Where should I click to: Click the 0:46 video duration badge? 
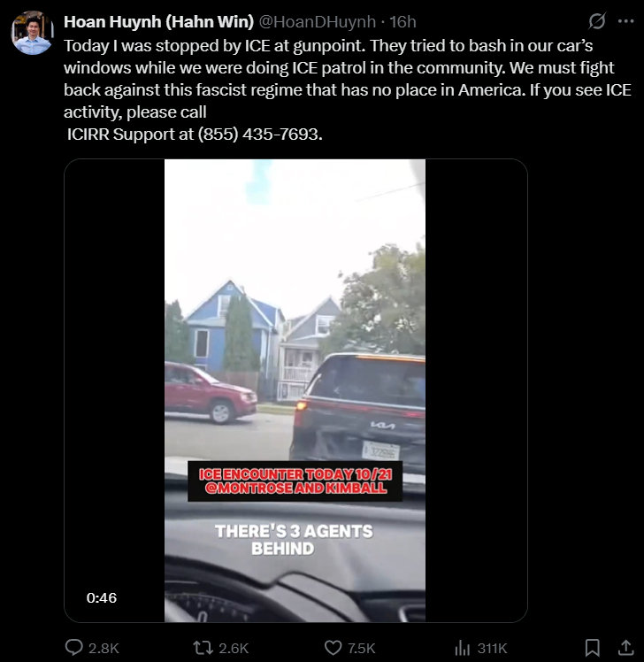(x=102, y=597)
